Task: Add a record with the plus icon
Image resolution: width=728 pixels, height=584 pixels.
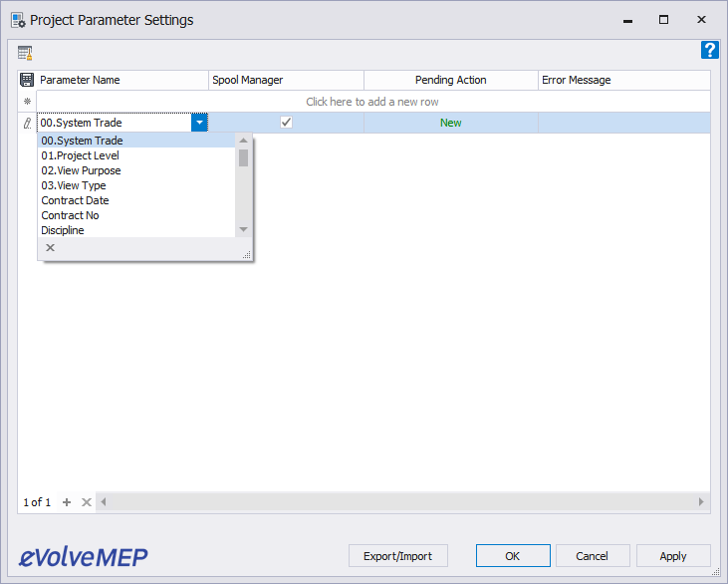Action: click(67, 502)
